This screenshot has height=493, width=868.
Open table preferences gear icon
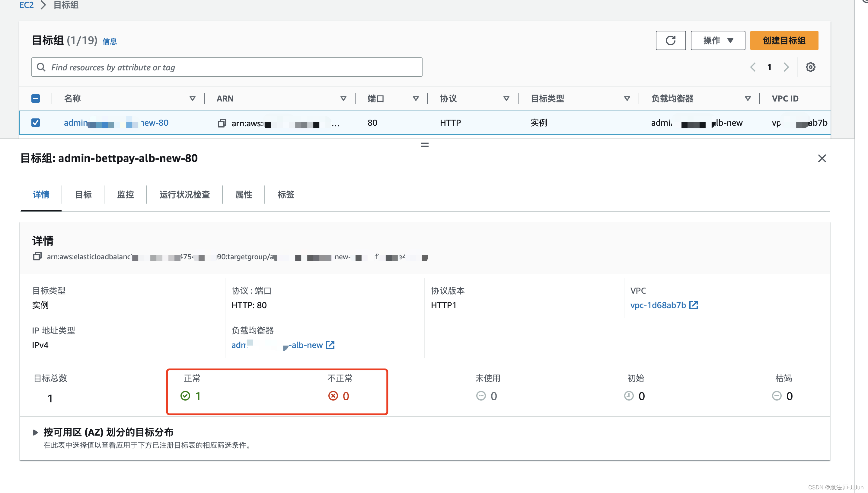[x=810, y=67]
